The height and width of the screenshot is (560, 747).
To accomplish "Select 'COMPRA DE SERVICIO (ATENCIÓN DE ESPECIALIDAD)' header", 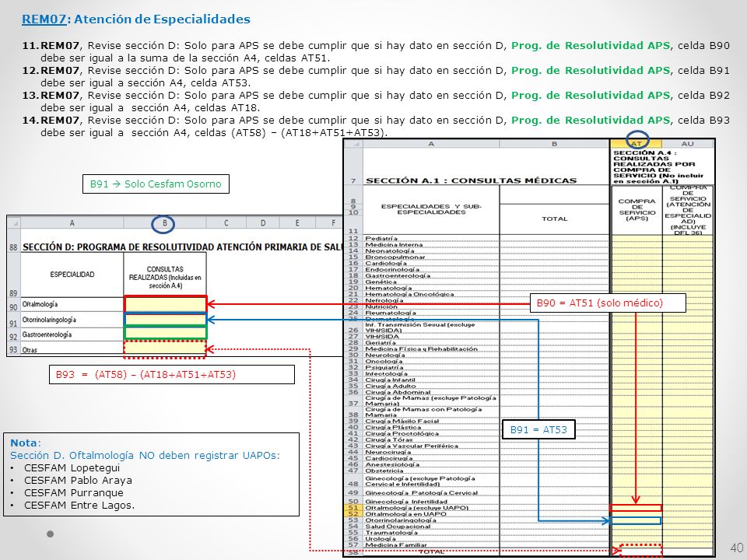I will [688, 209].
